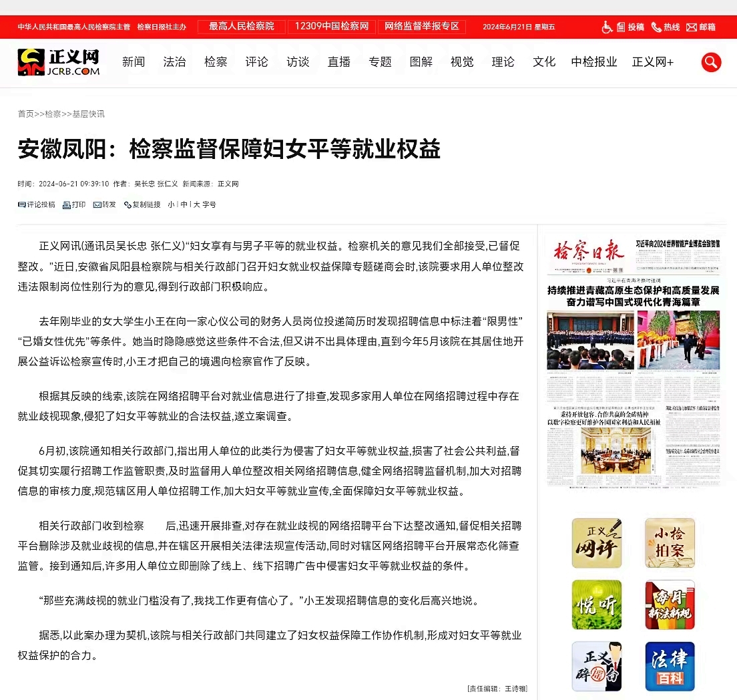Click the 网络监督举报专区 top button
The height and width of the screenshot is (700, 737).
(x=422, y=27)
